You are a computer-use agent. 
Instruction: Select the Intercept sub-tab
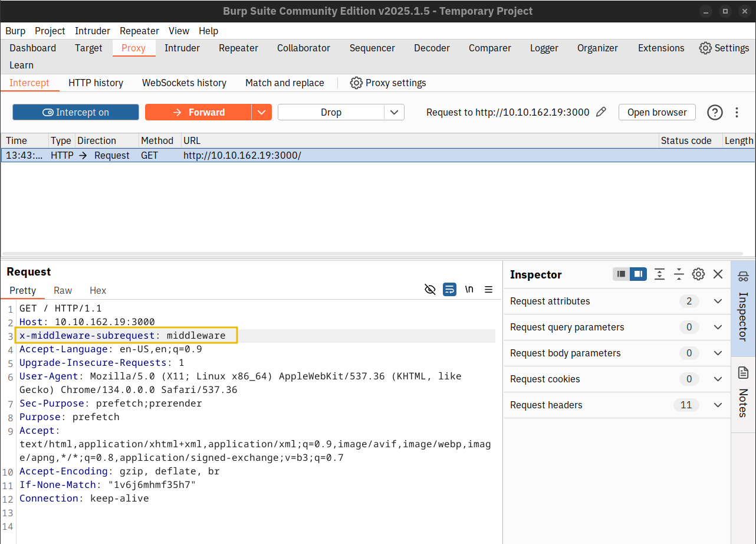tap(29, 83)
